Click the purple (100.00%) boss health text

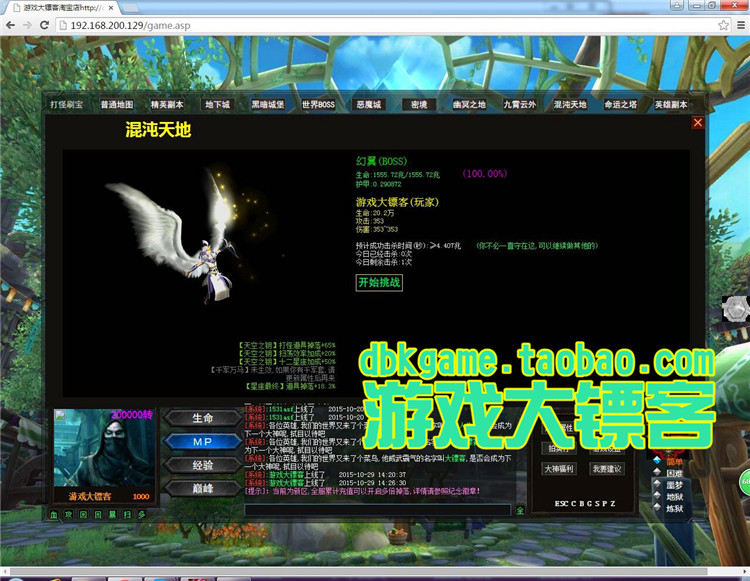485,174
